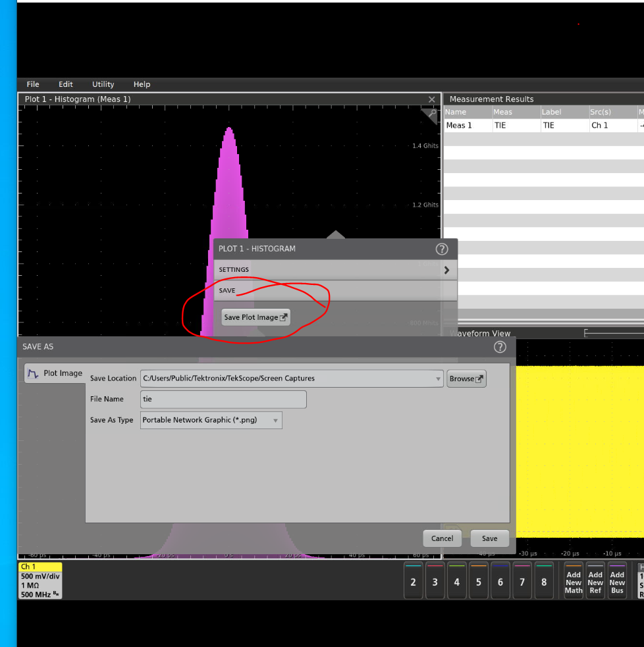Open the File menu
644x647 pixels.
[33, 84]
